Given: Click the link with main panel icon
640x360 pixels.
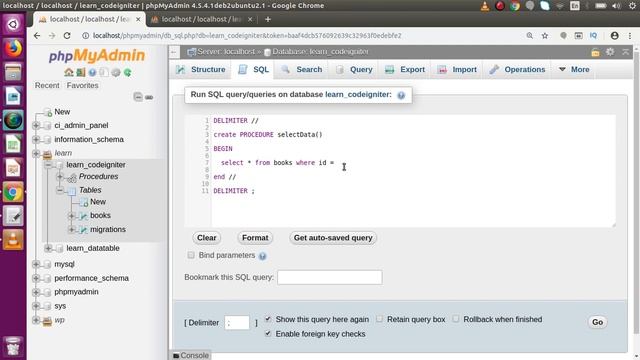Looking at the screenshot, I should [149, 97].
